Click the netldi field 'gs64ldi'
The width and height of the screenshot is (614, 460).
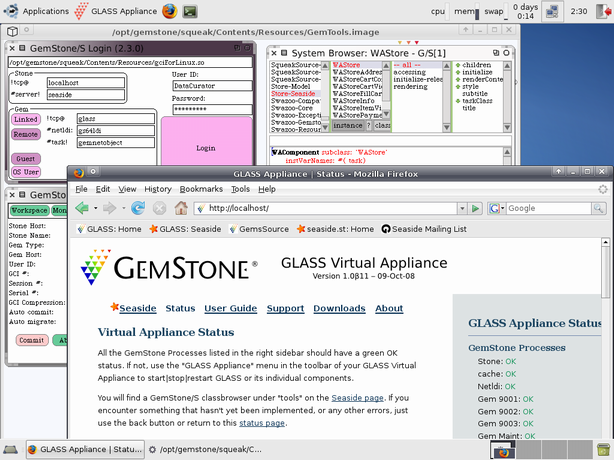tap(116, 131)
